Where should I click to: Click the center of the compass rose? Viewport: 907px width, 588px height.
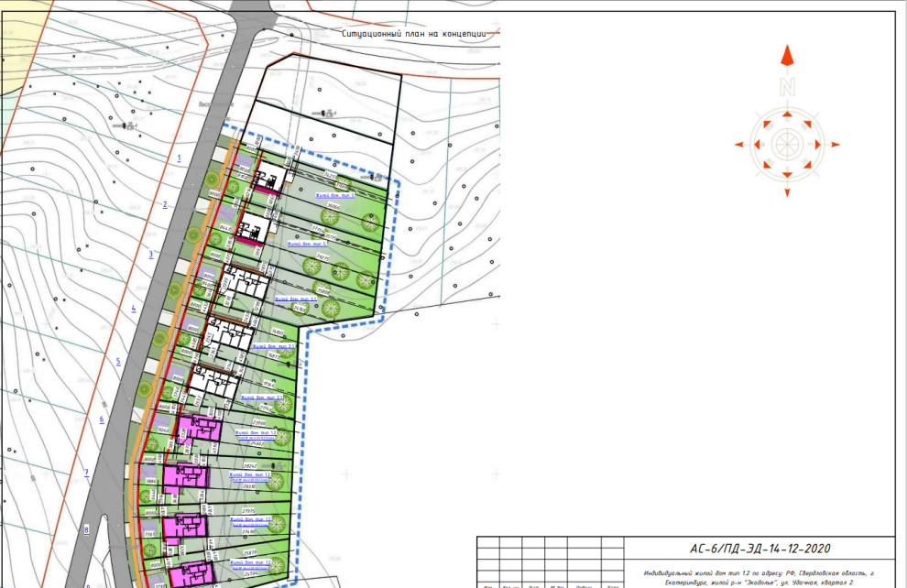786,144
